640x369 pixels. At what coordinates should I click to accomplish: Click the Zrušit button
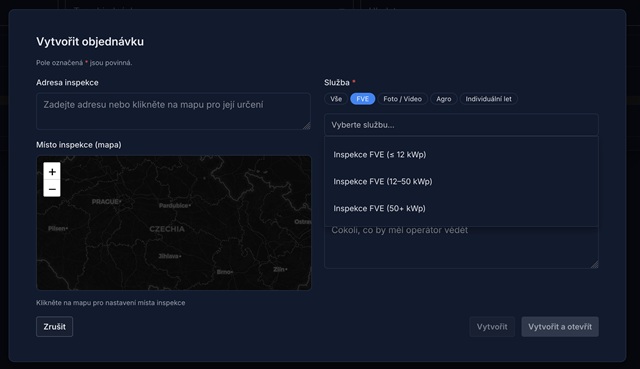click(x=54, y=327)
